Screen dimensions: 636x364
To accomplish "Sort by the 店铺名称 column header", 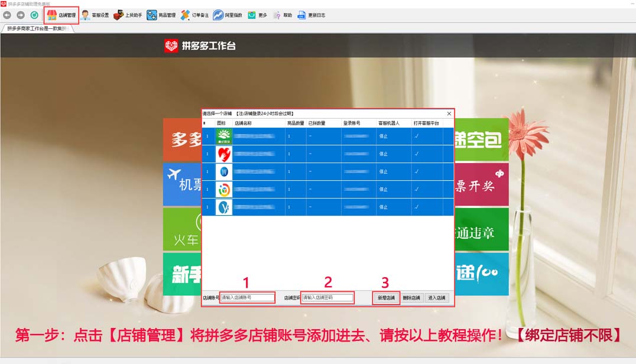I will pyautogui.click(x=259, y=123).
